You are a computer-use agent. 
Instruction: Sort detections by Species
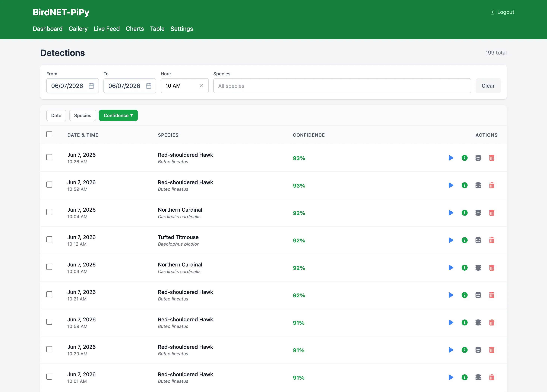pos(83,115)
